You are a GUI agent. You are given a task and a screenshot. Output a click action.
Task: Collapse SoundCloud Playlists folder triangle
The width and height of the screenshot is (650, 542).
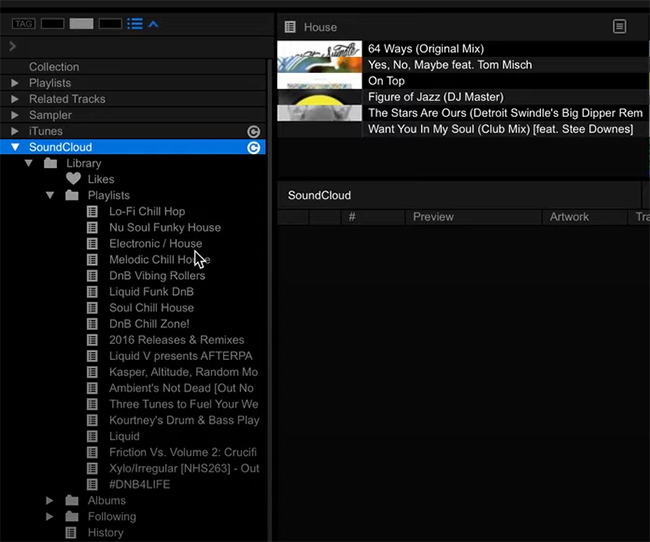[x=50, y=195]
